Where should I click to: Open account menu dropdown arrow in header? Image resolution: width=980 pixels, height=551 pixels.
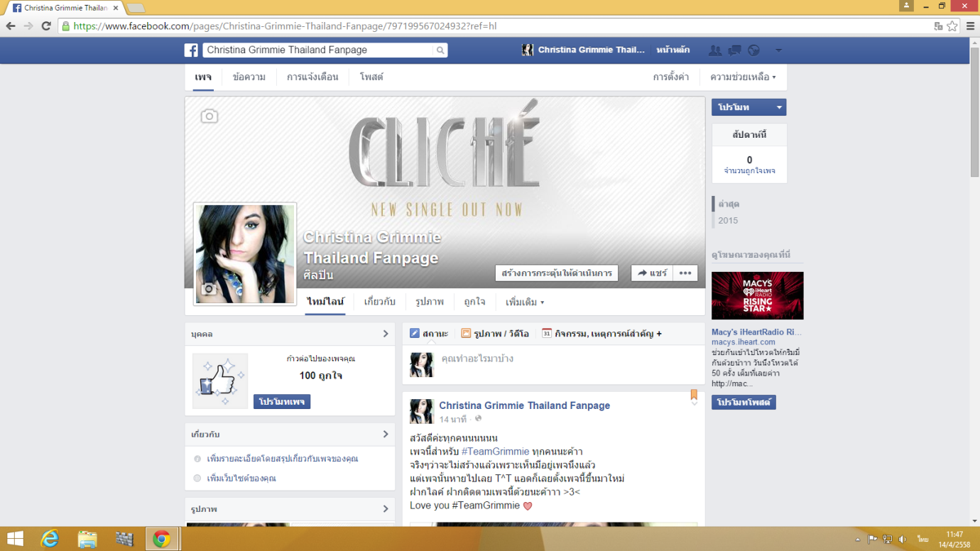click(778, 50)
